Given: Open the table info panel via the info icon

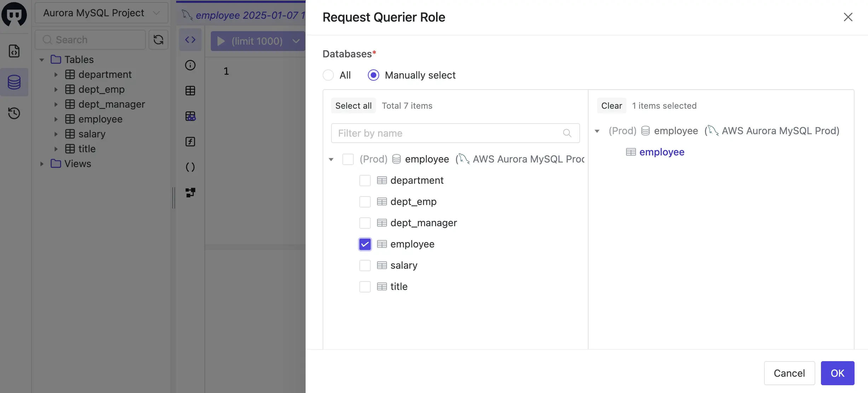Looking at the screenshot, I should (x=190, y=65).
